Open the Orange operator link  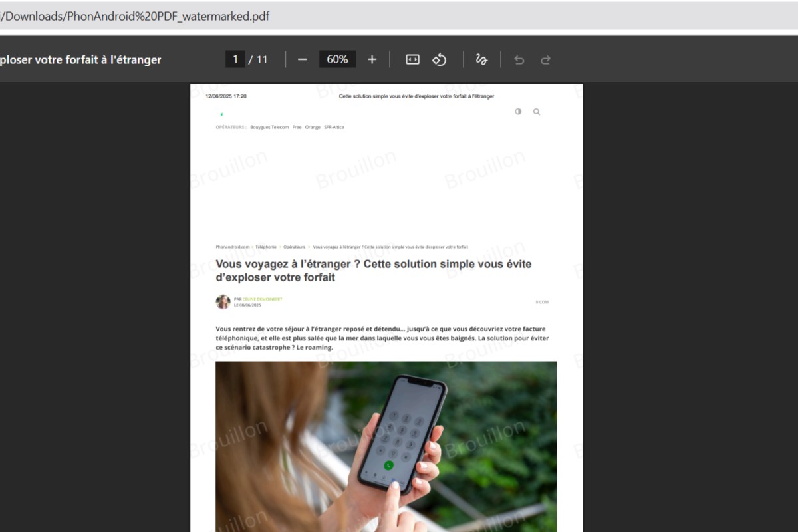313,127
